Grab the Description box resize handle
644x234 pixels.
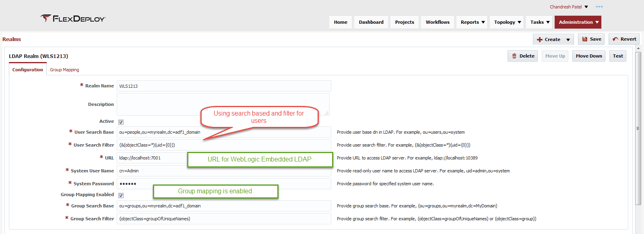click(x=327, y=113)
